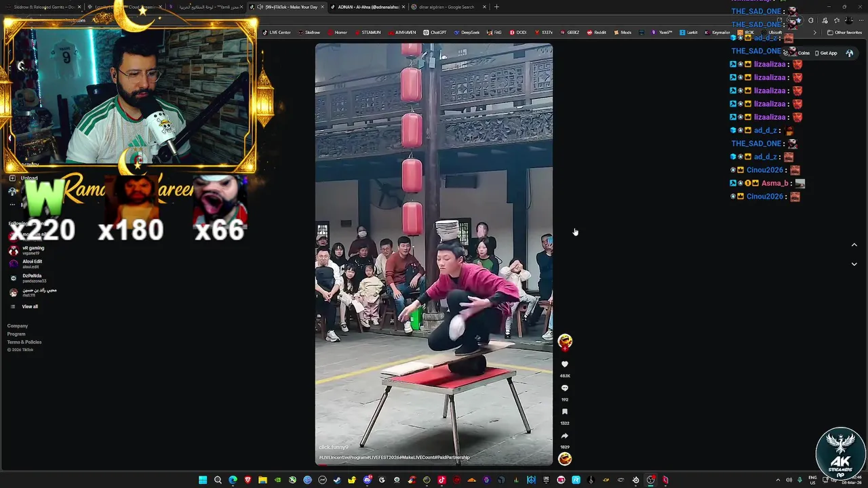
Task: Open comments on the TikTok video
Action: 565,388
